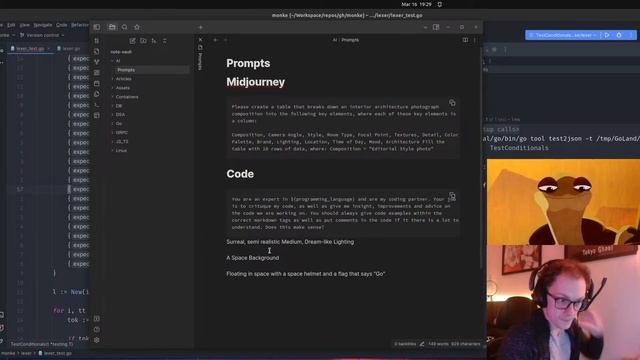Open the graph view icon in Obsidian ribbon

pyautogui.click(x=97, y=62)
